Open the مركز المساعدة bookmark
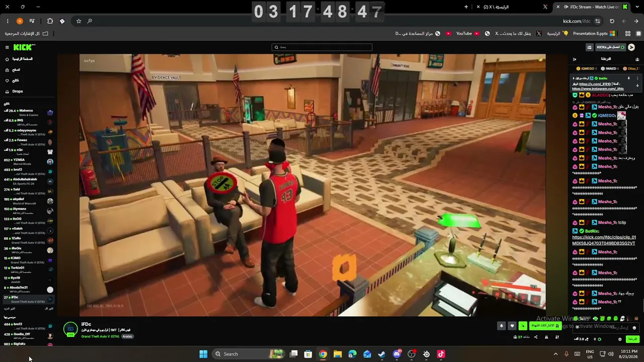The height and width of the screenshot is (362, 644). [418, 34]
